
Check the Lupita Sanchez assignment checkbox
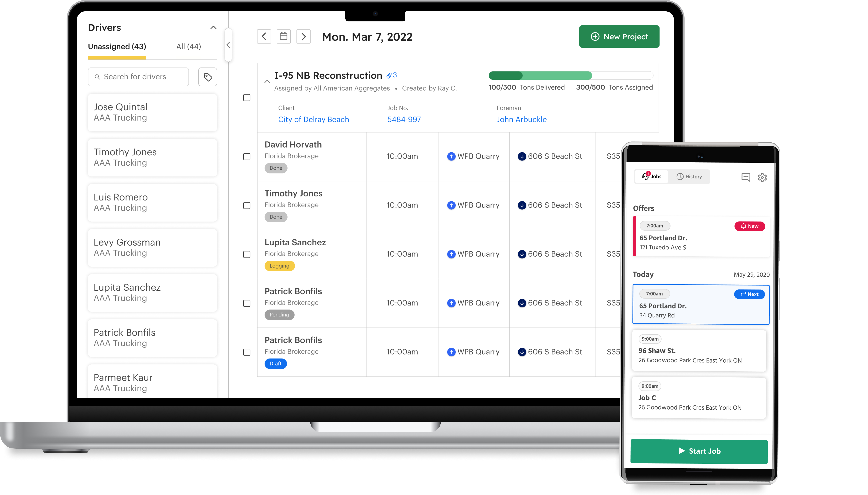247,254
